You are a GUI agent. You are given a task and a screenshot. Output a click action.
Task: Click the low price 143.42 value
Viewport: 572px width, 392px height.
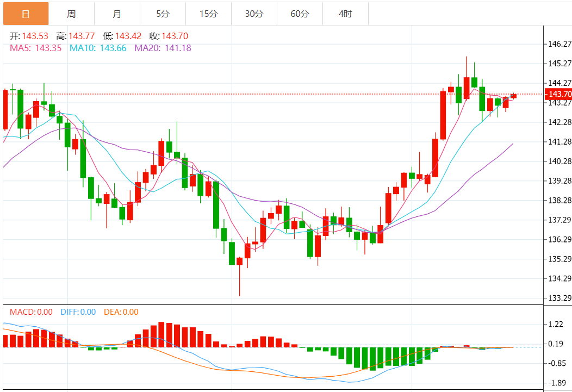(128, 36)
